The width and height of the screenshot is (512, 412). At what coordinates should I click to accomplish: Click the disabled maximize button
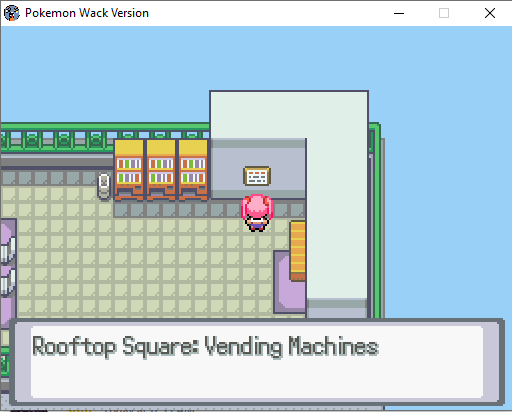point(444,13)
